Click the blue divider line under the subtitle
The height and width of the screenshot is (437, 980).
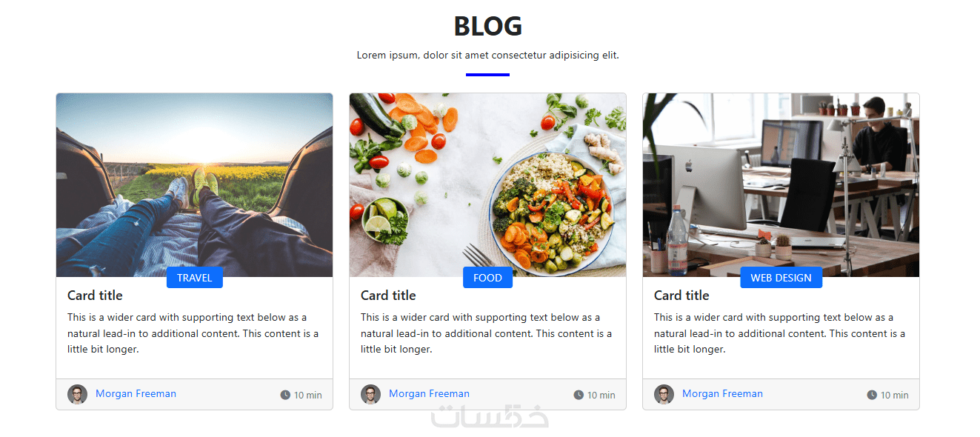(x=487, y=75)
